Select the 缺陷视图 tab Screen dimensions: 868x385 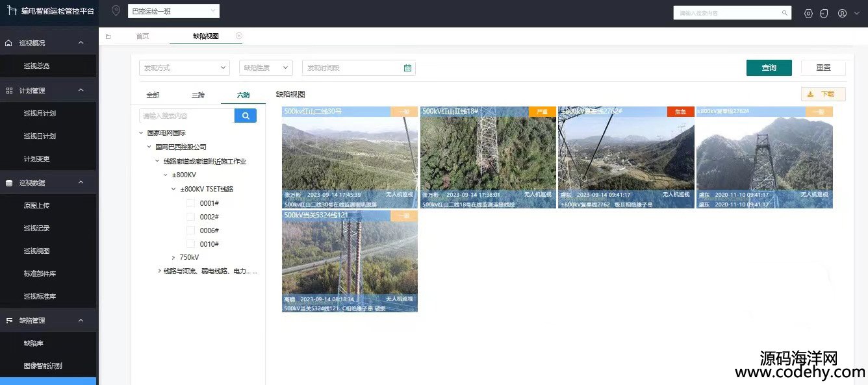[206, 36]
